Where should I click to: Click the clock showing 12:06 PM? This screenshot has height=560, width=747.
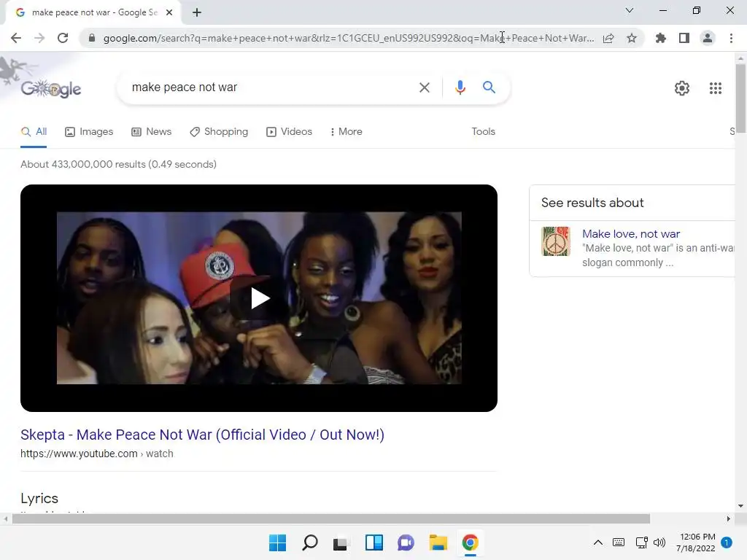[x=697, y=537]
